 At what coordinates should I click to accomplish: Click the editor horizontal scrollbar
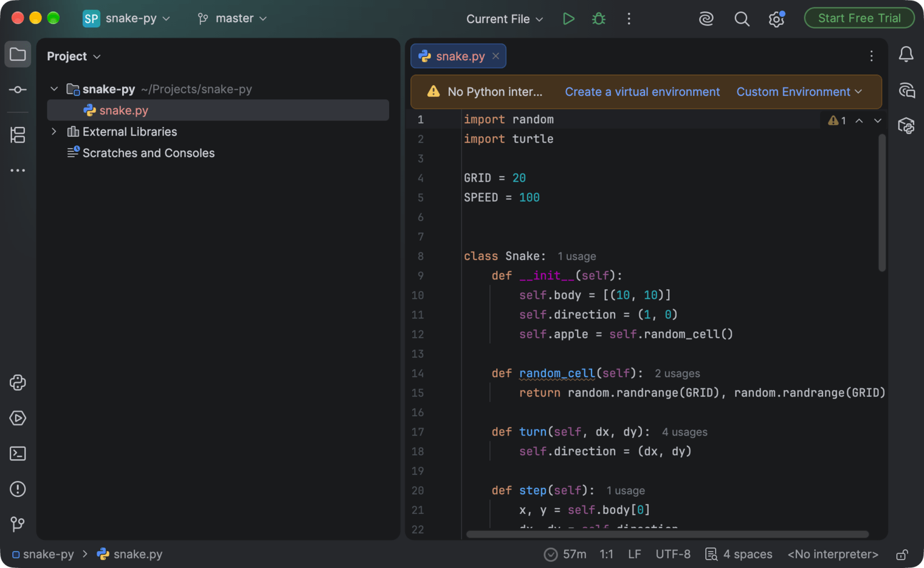click(x=667, y=535)
